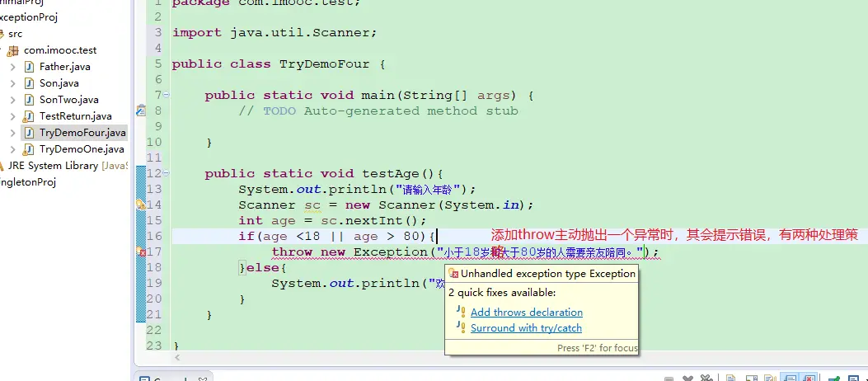Click the method name testAge on line 12
This screenshot has width=868, height=381.
point(392,174)
